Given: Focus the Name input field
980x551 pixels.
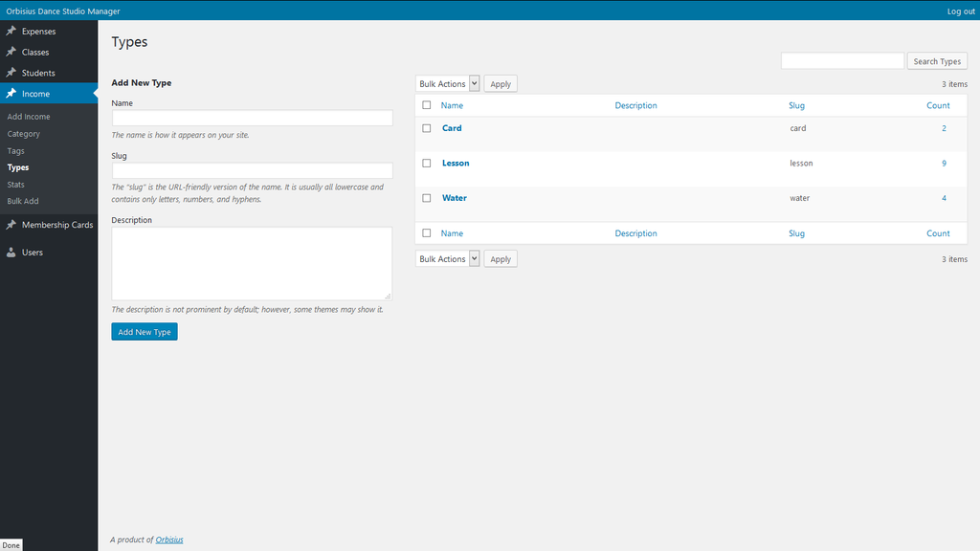Looking at the screenshot, I should [x=253, y=118].
